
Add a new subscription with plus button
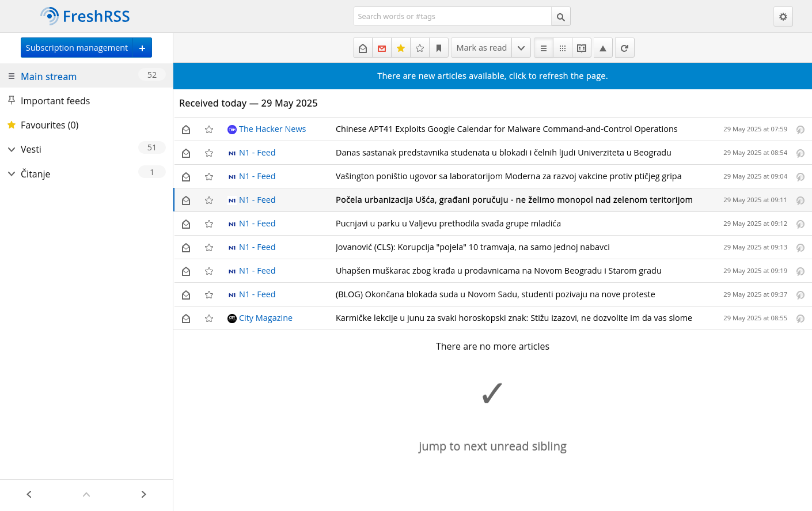[x=142, y=48]
